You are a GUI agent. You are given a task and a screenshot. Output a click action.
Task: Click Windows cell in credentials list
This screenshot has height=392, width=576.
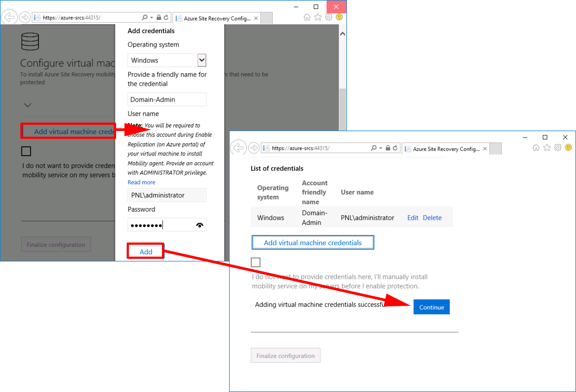point(271,217)
